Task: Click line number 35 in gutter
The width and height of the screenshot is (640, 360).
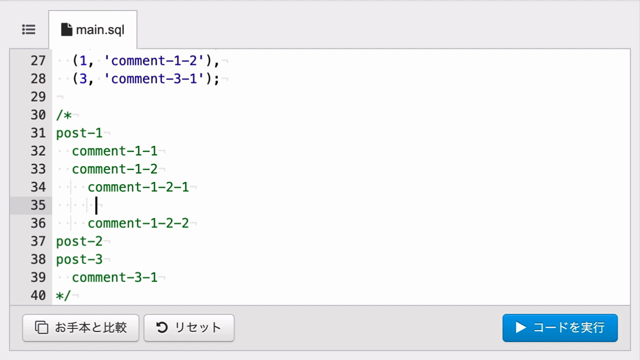Action: point(38,205)
